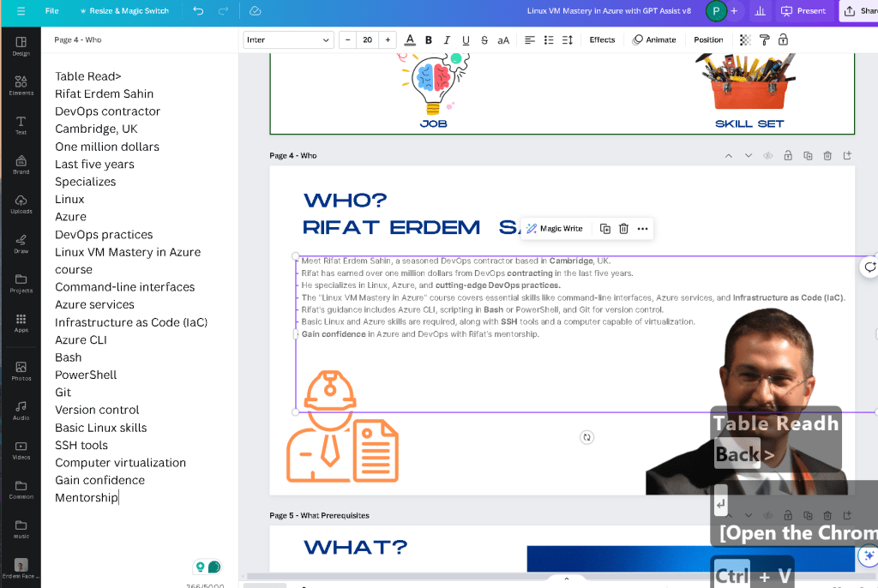Click in the notes text field
The height and width of the screenshot is (588, 878).
tap(140, 287)
